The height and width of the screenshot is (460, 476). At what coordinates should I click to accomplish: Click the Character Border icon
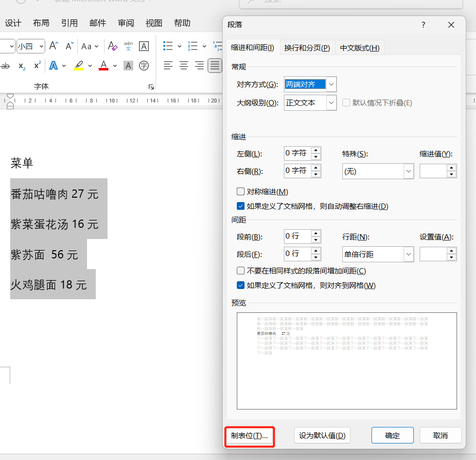click(x=143, y=46)
